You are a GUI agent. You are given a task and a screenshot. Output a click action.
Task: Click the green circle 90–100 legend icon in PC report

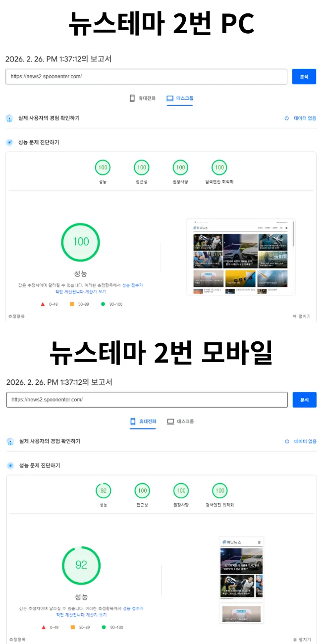[103, 304]
